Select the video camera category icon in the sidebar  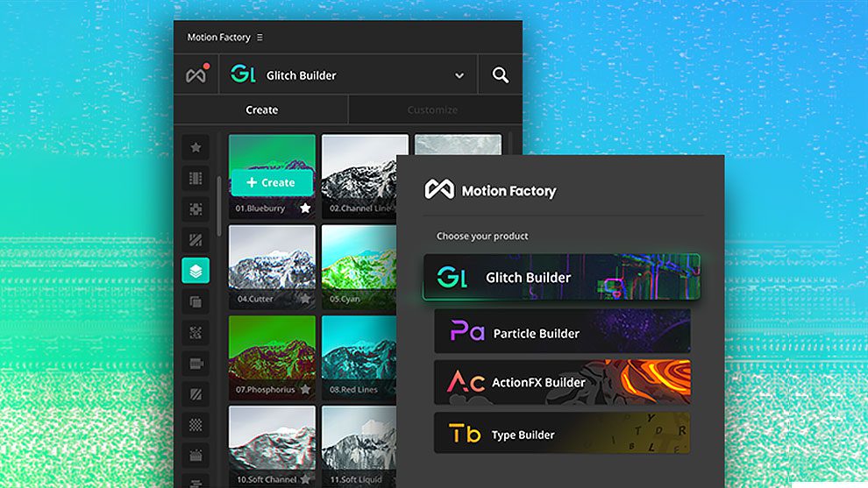[x=196, y=364]
